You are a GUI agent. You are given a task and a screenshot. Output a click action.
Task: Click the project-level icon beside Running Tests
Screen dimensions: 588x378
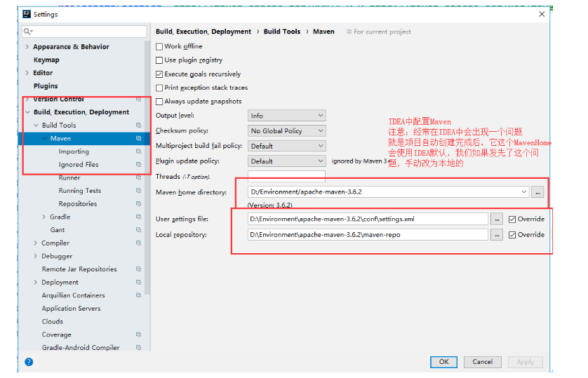138,191
